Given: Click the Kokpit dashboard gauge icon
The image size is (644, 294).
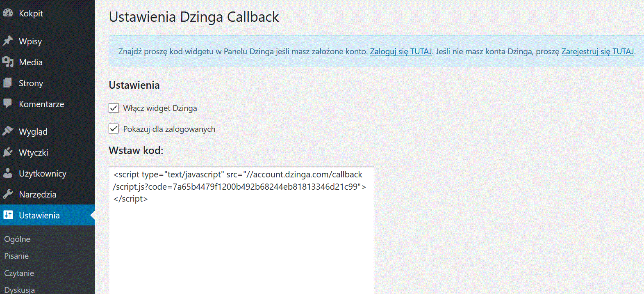Looking at the screenshot, I should 8,13.
